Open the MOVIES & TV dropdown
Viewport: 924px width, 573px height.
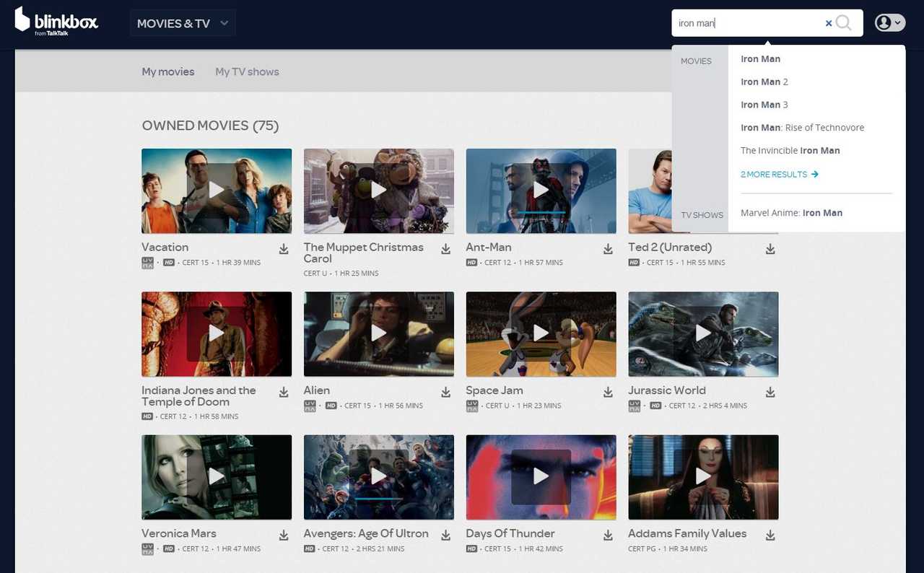point(182,22)
